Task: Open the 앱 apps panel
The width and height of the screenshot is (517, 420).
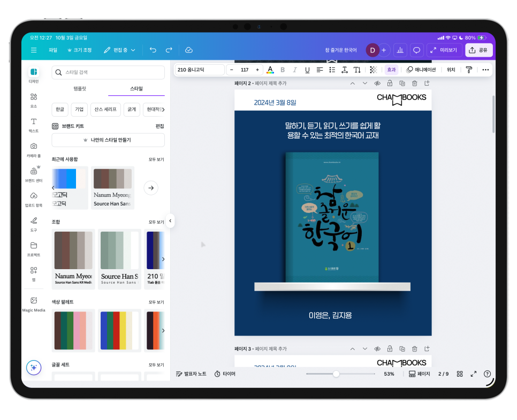Action: [x=34, y=273]
